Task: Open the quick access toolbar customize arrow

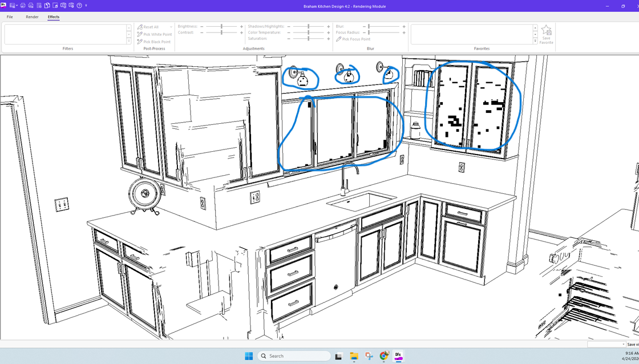Action: click(86, 6)
